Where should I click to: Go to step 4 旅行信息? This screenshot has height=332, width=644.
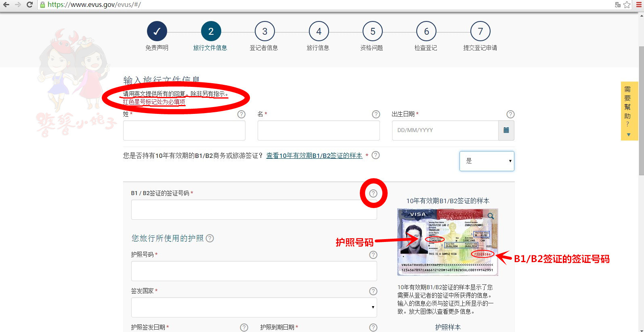tap(319, 32)
